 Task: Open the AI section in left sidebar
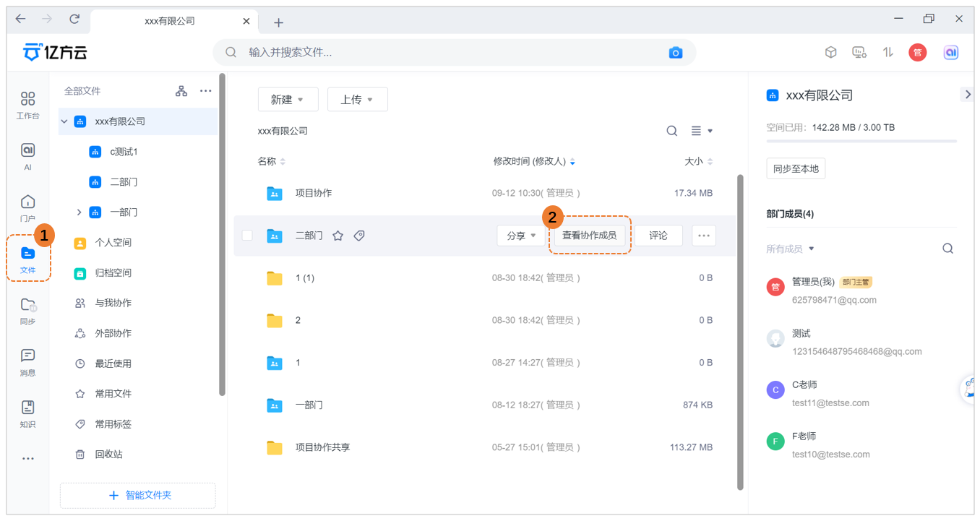27,156
